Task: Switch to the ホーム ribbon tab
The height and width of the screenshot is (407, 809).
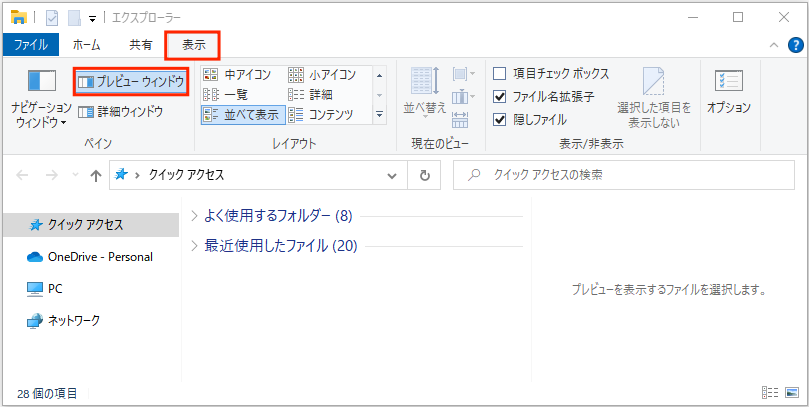Action: pyautogui.click(x=86, y=45)
